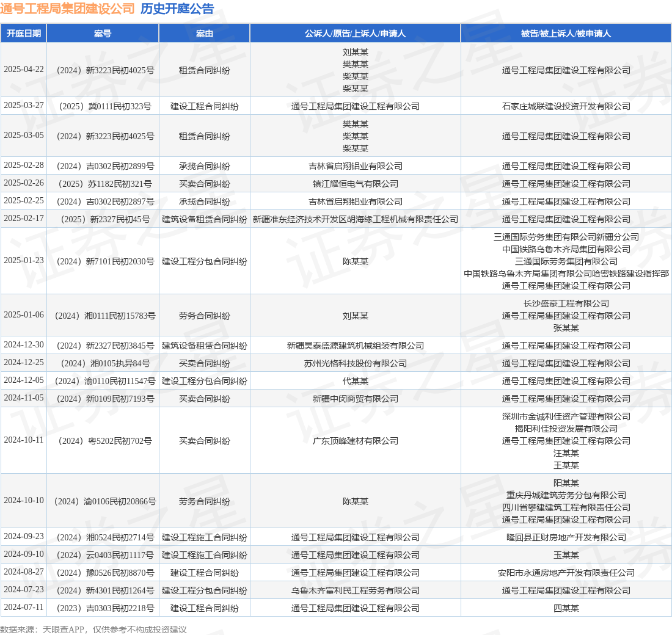
Task: Select case number (2024)豫0526民初8870号
Action: pyautogui.click(x=105, y=573)
